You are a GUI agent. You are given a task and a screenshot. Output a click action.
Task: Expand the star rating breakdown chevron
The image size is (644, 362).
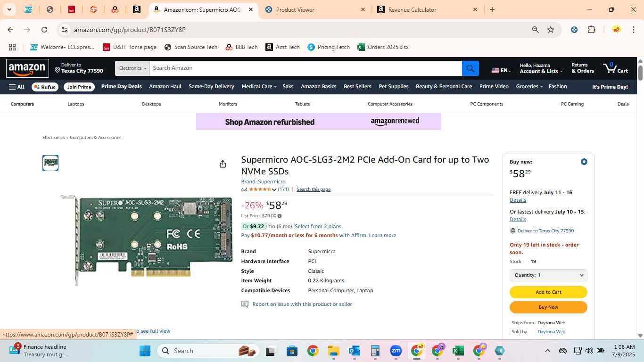tap(274, 189)
